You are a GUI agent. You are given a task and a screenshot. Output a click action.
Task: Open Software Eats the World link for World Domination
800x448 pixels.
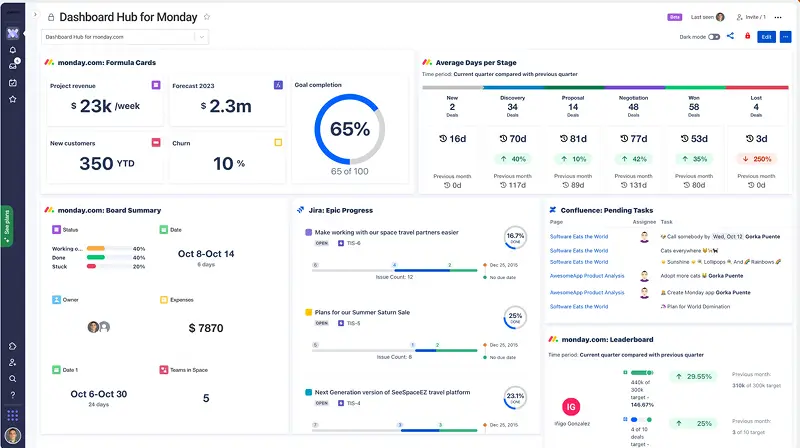(x=579, y=306)
